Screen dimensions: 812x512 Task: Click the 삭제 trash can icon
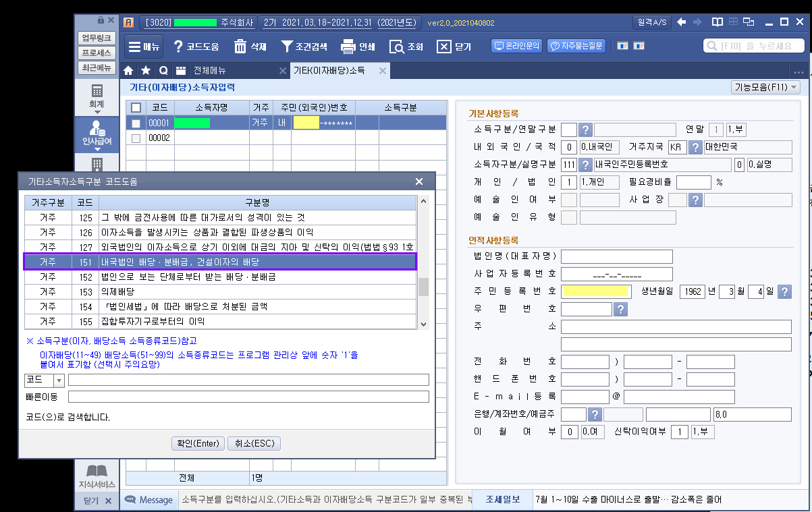pyautogui.click(x=241, y=47)
